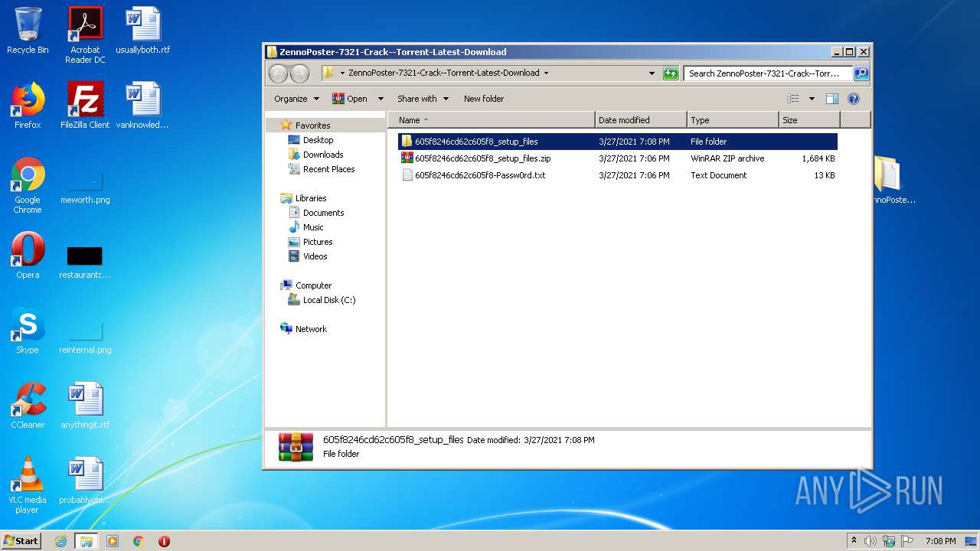The image size is (980, 551).
Task: Launch Acrobat Reader DC from desktop
Action: [x=85, y=35]
